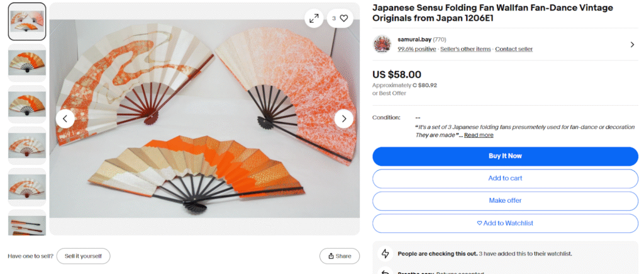Image resolution: width=644 pixels, height=274 pixels.
Task: Go to the previous product image
Action: (65, 118)
